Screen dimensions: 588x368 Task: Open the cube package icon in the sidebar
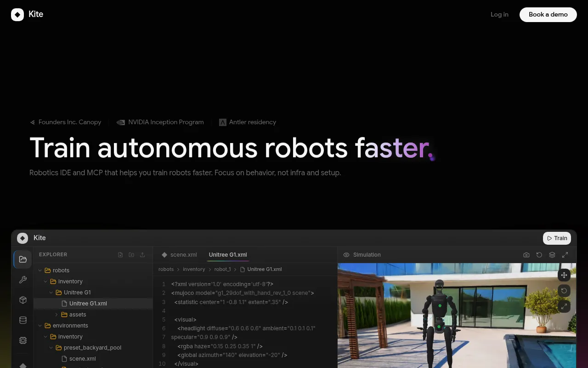[23, 300]
